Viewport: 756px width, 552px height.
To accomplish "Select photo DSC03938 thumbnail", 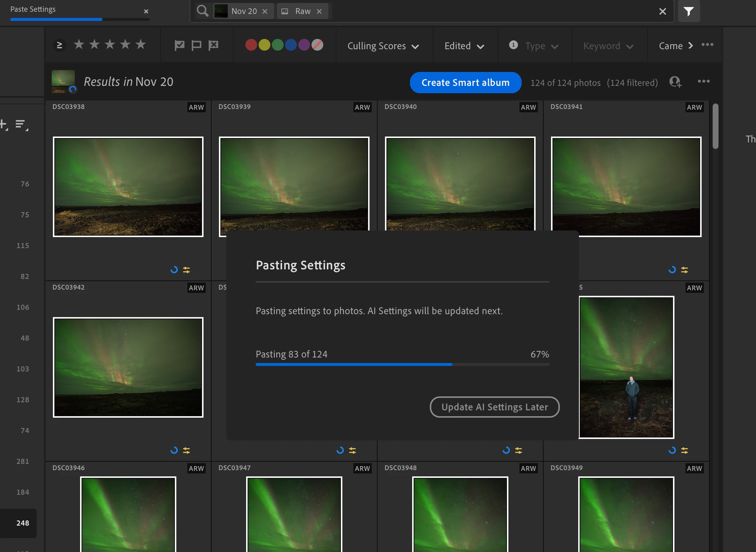I will 128,187.
